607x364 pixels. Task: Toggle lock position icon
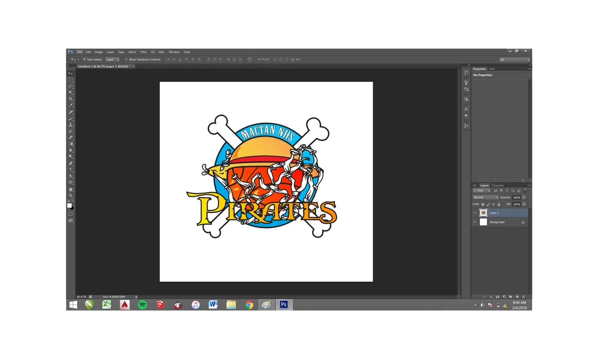click(494, 204)
